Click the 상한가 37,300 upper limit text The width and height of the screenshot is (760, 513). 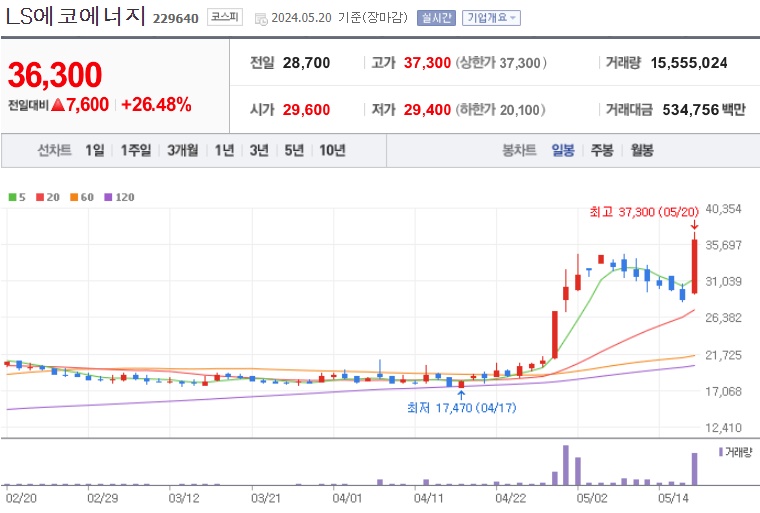tap(501, 63)
